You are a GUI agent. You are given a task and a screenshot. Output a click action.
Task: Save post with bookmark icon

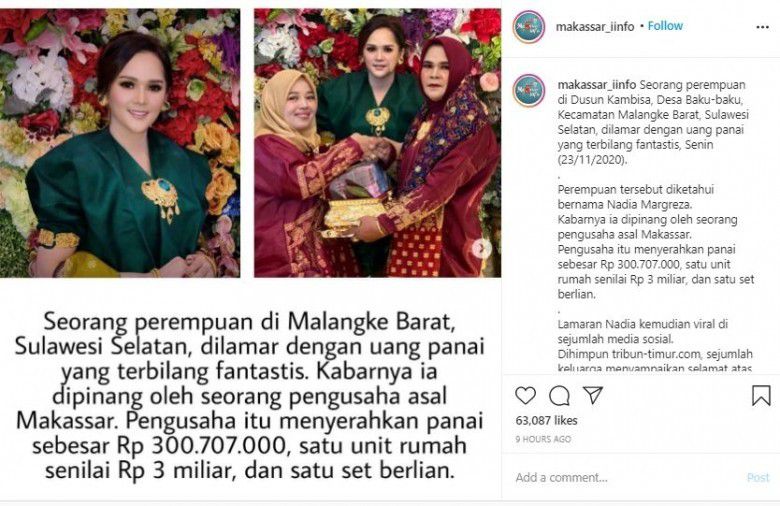click(x=761, y=396)
